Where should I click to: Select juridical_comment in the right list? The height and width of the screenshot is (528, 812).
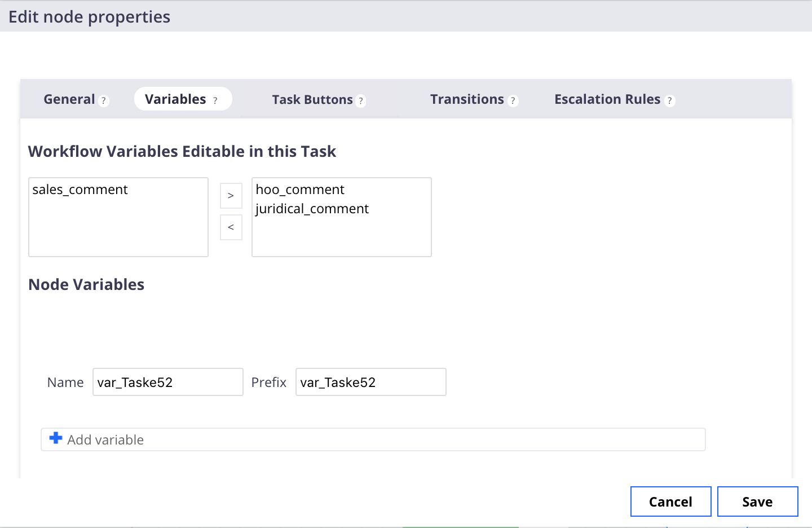point(312,209)
